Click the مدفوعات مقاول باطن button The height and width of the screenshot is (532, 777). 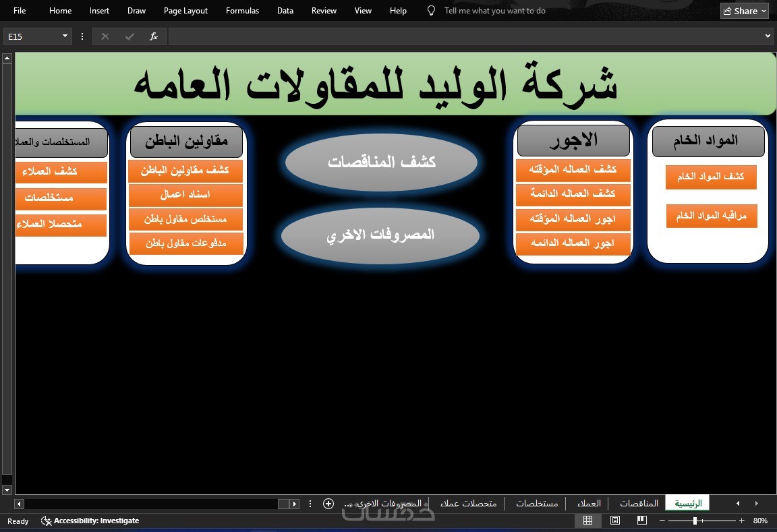click(x=186, y=243)
